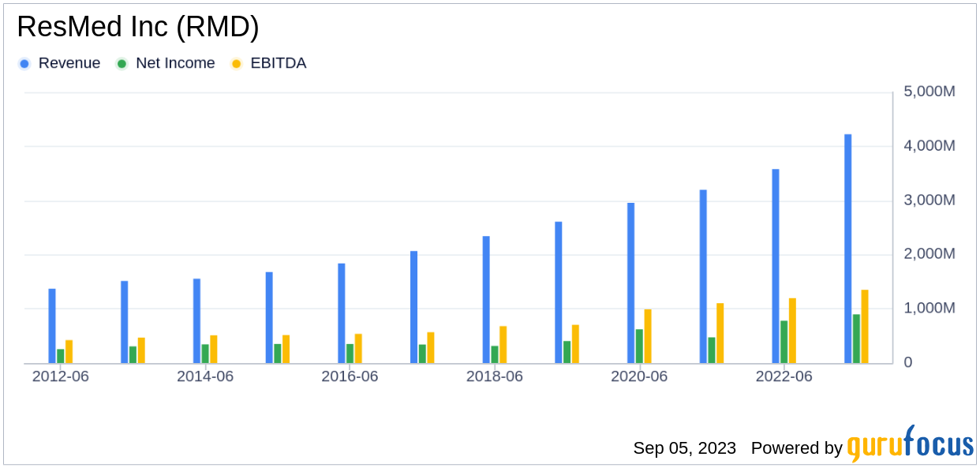Screen dimensions: 980x468
Task: Click the yellow EBITDA legend dot
Action: coord(236,64)
